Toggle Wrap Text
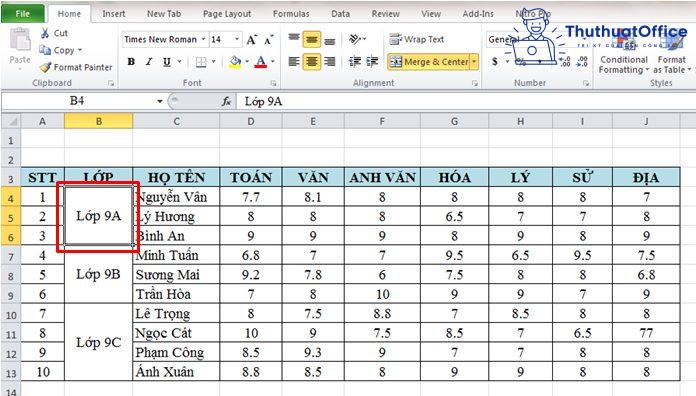 point(416,40)
